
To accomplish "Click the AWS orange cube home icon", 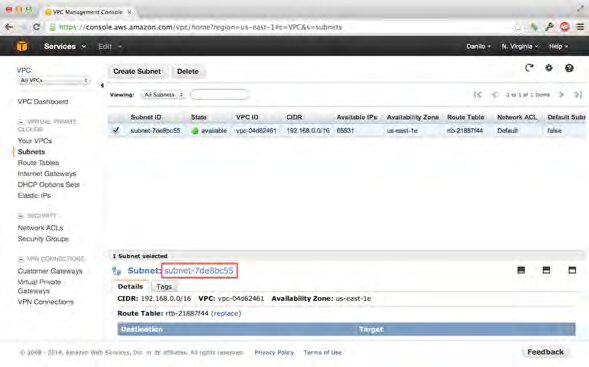I will (x=22, y=46).
